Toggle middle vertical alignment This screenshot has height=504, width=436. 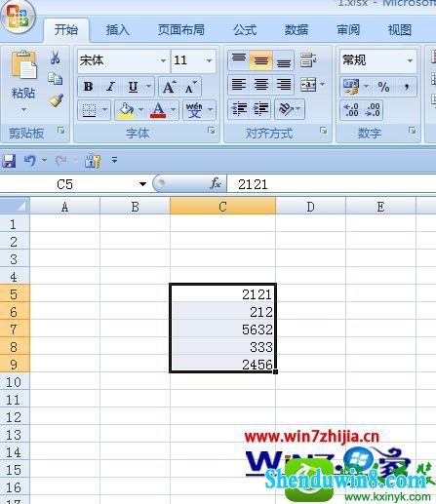click(261, 60)
